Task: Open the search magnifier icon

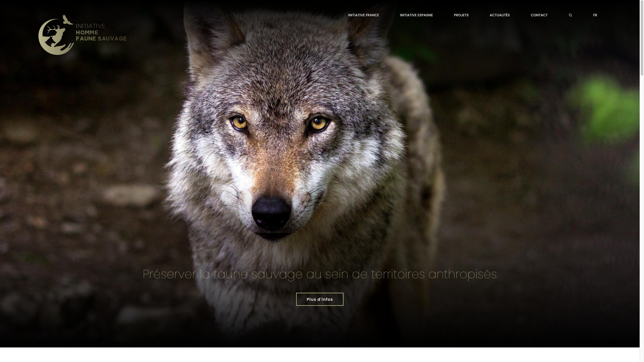Action: [x=570, y=15]
